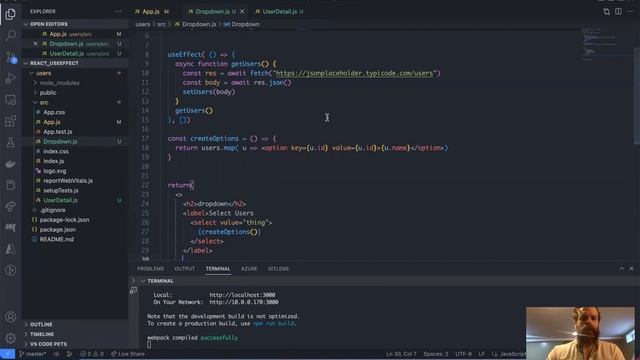Screen dimensions: 640x360
Task: Open App.css in the file tree
Action: tap(75, 112)
